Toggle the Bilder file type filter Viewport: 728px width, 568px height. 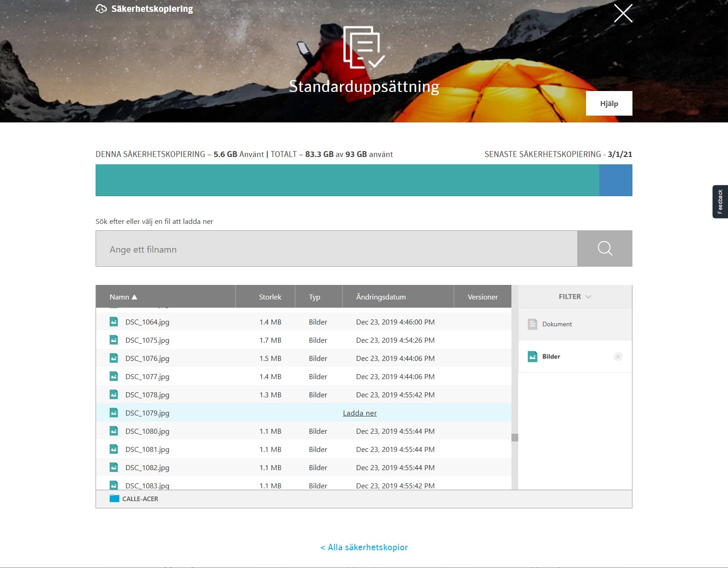551,356
